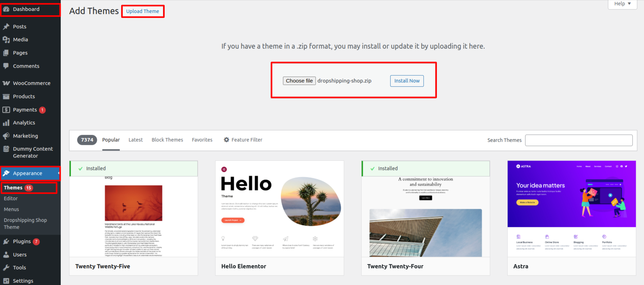Click the dropshipping-shop.zip file name
Image resolution: width=644 pixels, height=285 pixels.
point(345,81)
